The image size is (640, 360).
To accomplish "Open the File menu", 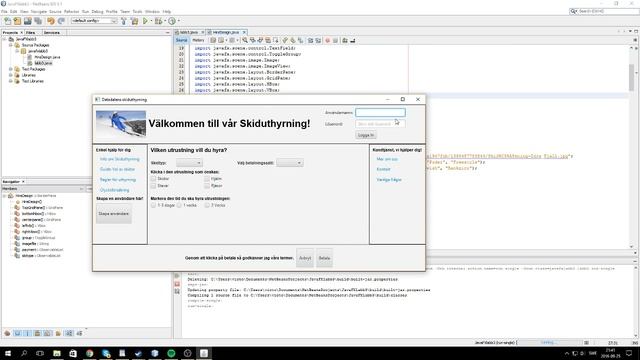I will point(4,12).
